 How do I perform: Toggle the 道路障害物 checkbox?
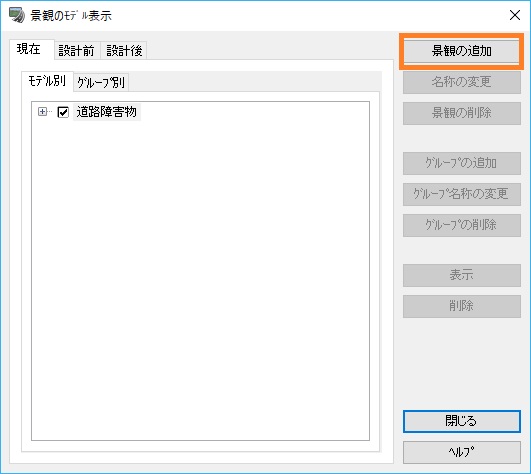coord(63,112)
